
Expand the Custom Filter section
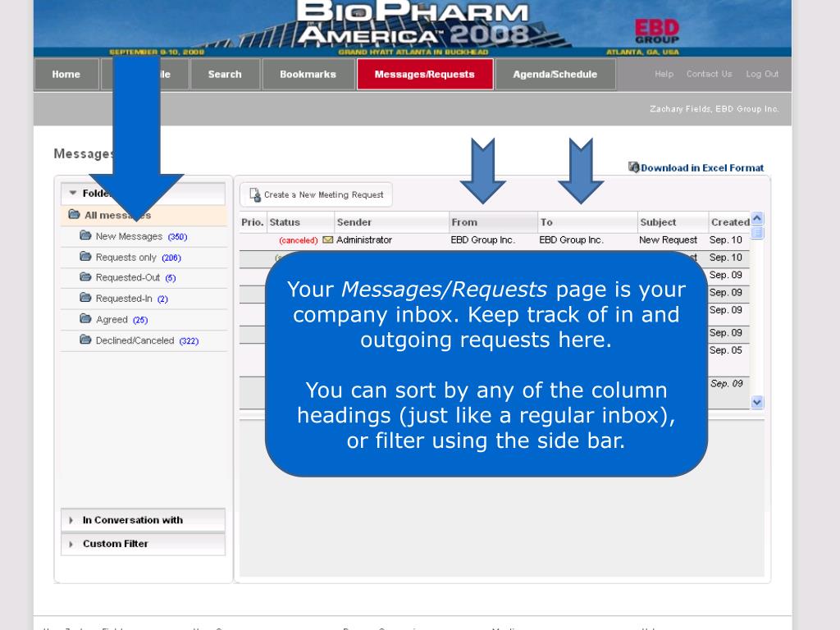143,544
